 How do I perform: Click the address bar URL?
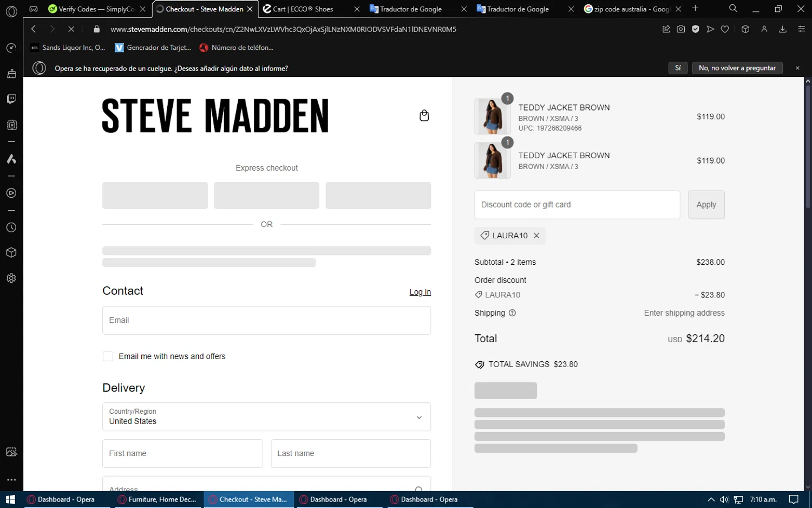point(283,29)
